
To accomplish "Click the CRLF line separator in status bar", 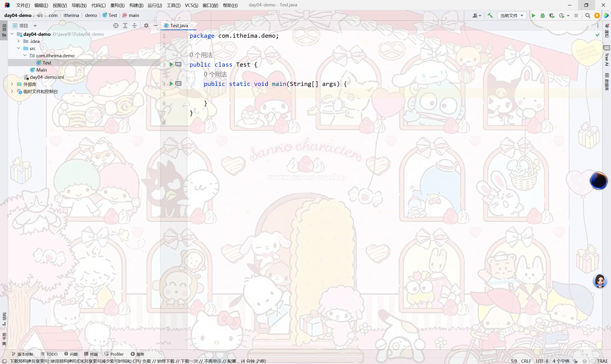I will (526, 361).
